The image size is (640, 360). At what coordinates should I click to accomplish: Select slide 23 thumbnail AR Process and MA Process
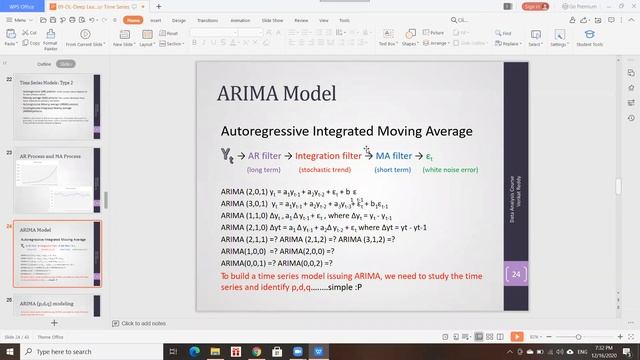click(x=58, y=180)
